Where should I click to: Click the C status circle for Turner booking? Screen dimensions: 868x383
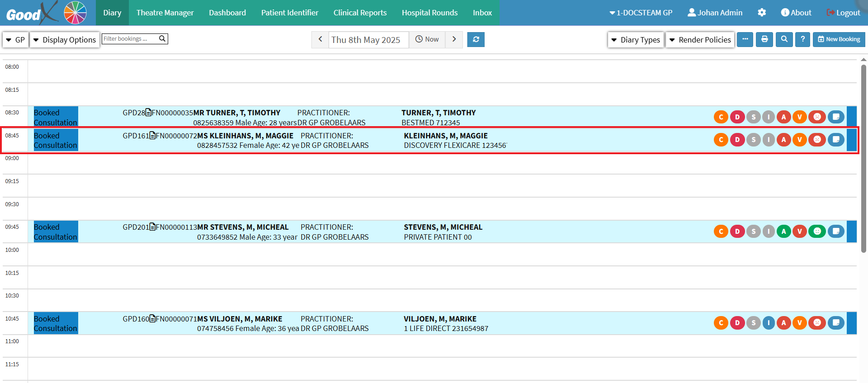point(721,117)
